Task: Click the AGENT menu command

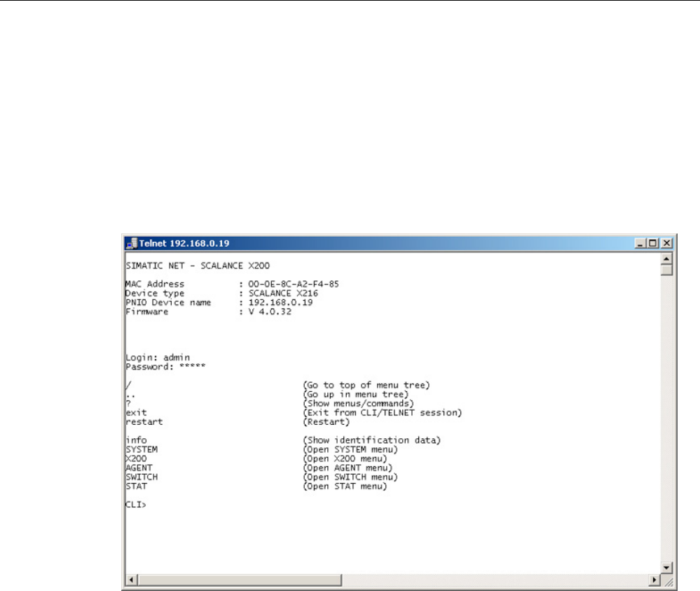Action: (x=139, y=468)
